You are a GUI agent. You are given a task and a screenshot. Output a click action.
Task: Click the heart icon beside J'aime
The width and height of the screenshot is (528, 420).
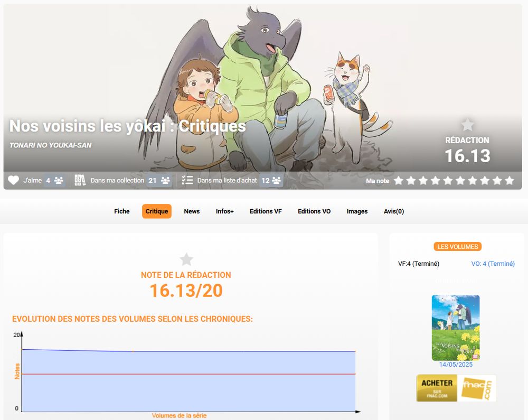[14, 180]
